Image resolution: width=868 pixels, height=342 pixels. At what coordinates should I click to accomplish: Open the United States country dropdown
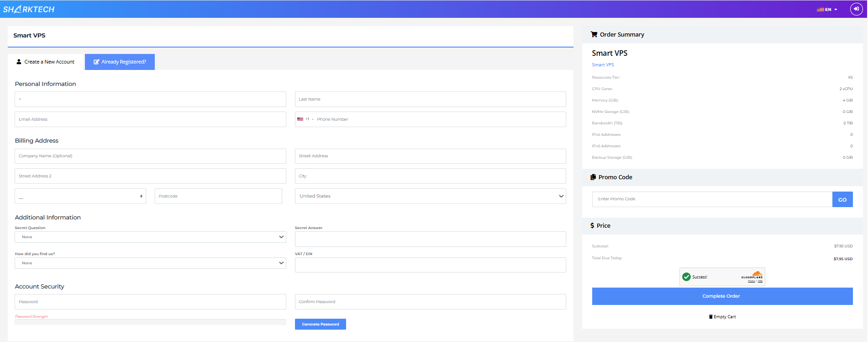(430, 196)
